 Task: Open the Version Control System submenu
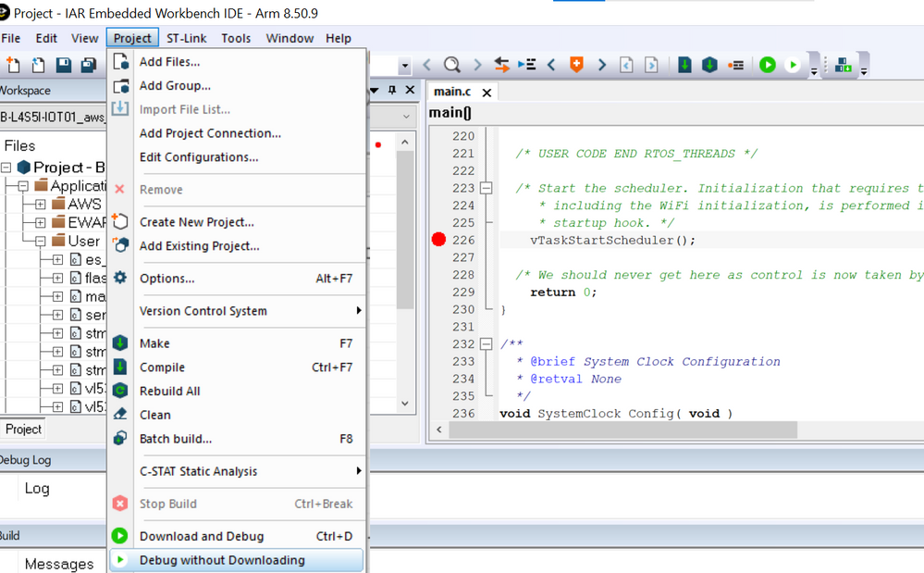click(237, 311)
